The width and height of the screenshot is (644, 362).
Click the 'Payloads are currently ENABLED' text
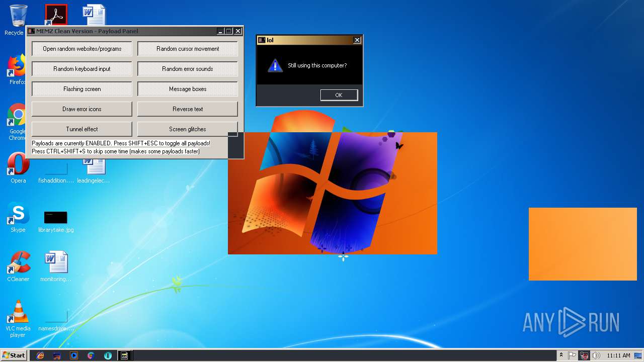pos(121,143)
